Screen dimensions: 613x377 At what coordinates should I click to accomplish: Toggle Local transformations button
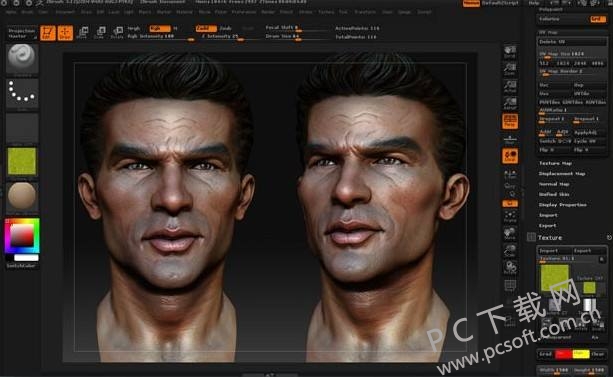click(x=510, y=156)
